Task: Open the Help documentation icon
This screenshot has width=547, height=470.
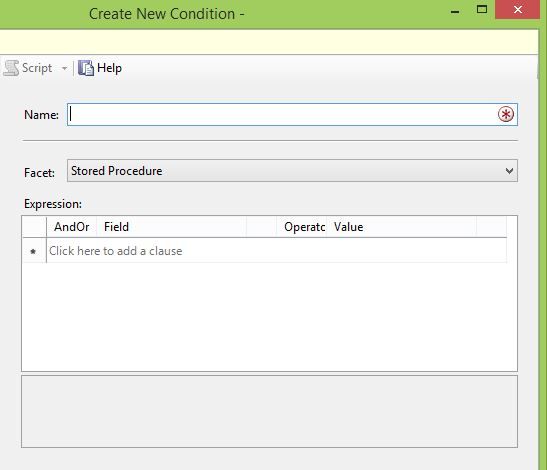Action: (x=86, y=68)
